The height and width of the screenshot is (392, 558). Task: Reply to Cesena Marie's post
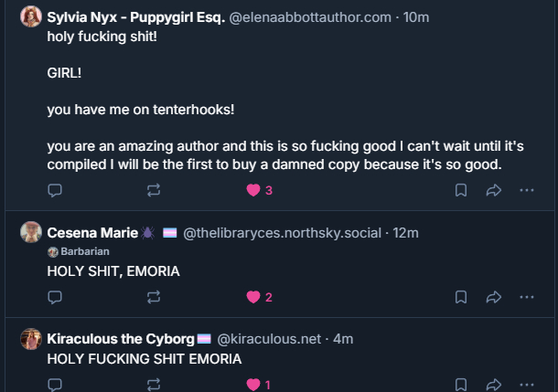coord(55,297)
